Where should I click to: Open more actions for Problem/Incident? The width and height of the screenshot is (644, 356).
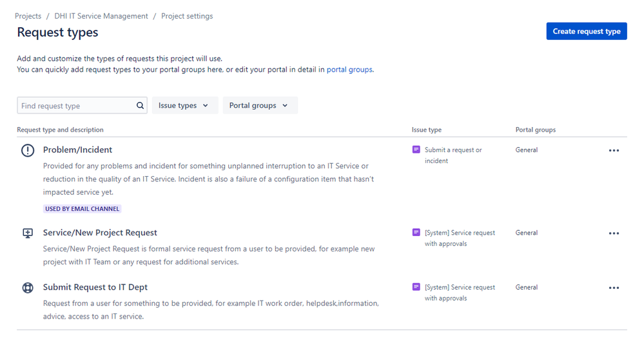point(614,150)
